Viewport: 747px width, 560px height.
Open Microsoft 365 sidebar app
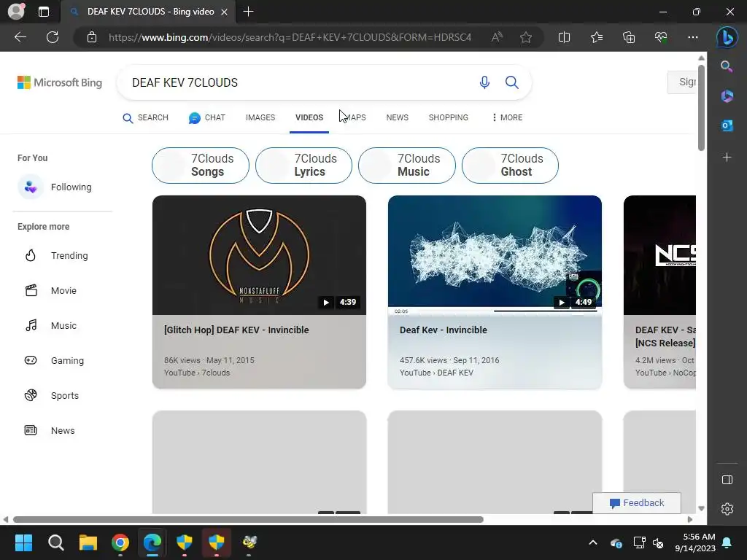click(x=727, y=96)
